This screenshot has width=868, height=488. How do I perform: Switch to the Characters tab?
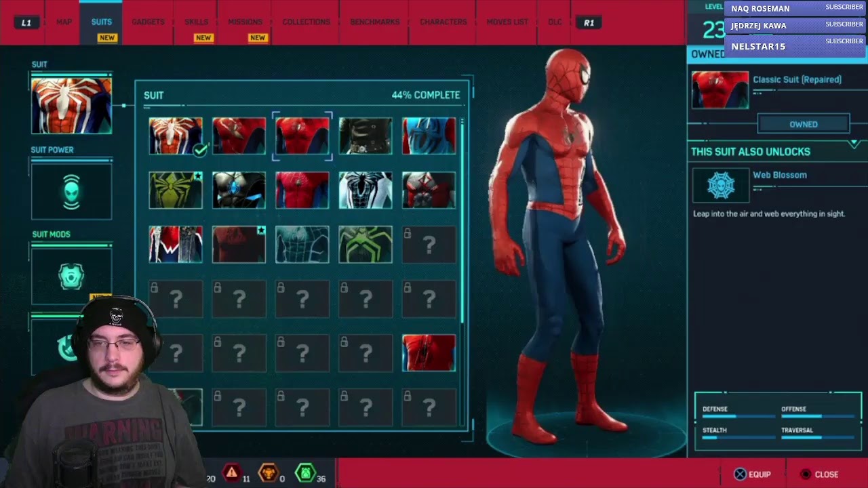point(443,22)
